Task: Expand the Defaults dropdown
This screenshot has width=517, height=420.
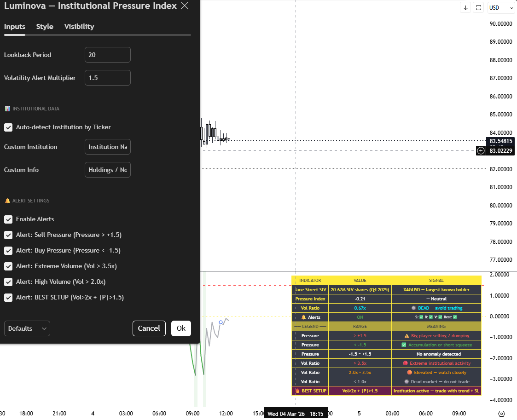Action: [x=27, y=328]
